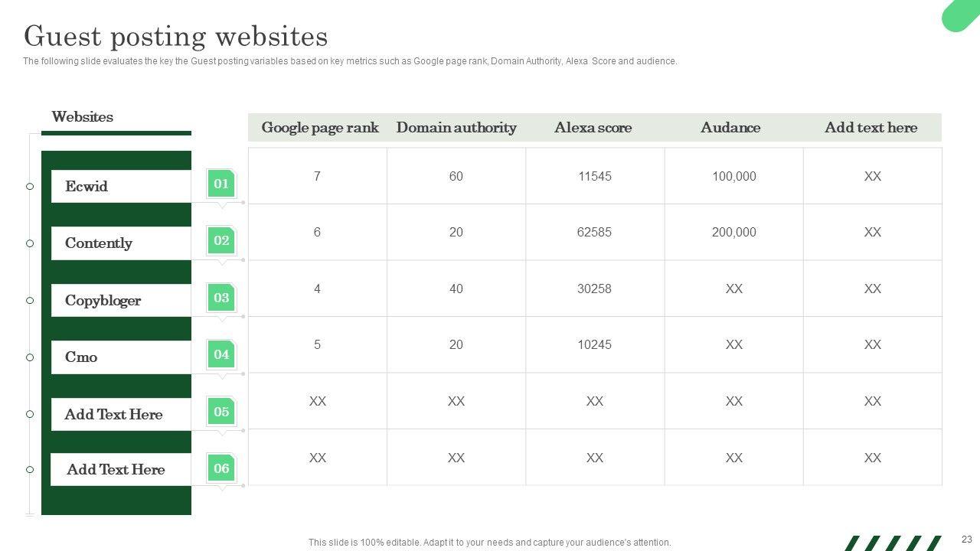
Task: Select the circle marker left of Contently
Action: [x=30, y=243]
